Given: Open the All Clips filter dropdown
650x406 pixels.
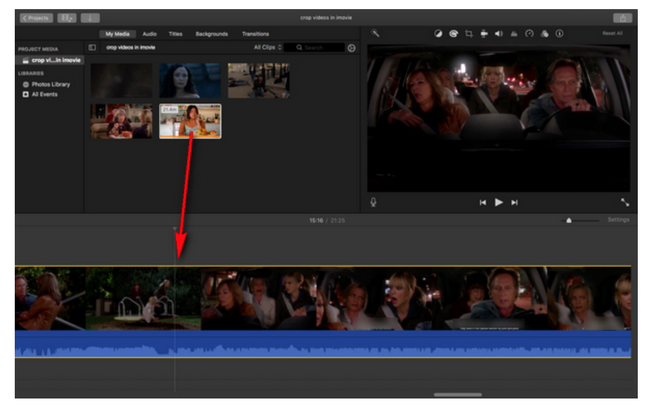Looking at the screenshot, I should coord(267,47).
